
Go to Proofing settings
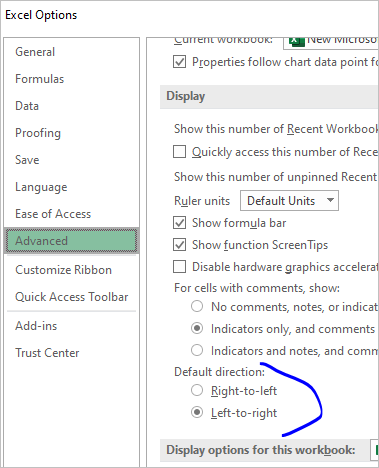pyautogui.click(x=38, y=133)
